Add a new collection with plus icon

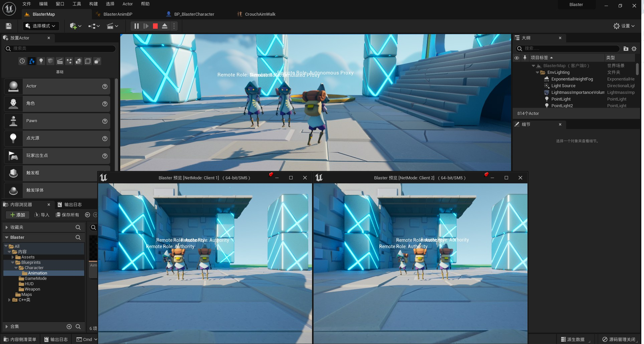click(69, 327)
